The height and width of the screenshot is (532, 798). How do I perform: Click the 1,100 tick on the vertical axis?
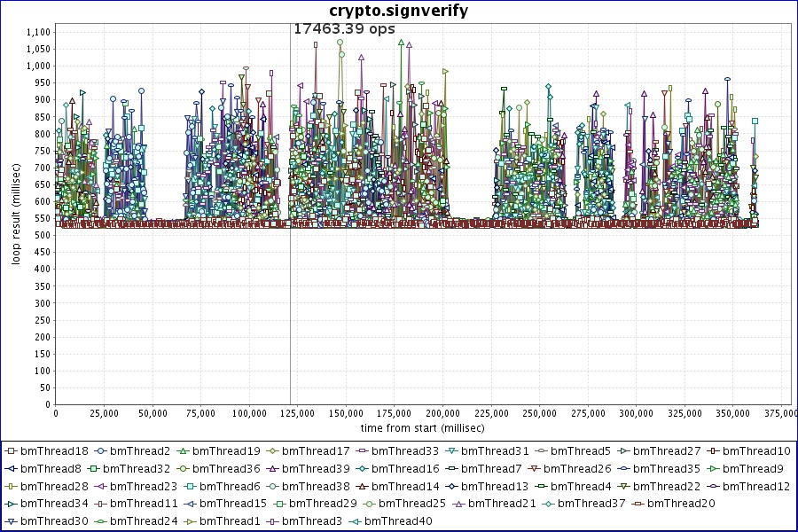[37, 32]
